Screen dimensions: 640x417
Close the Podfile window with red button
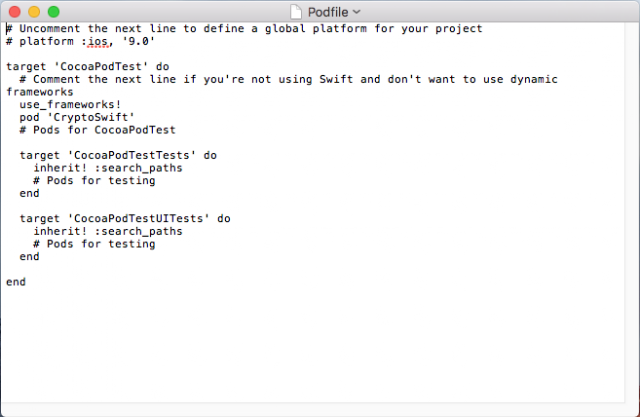15,12
